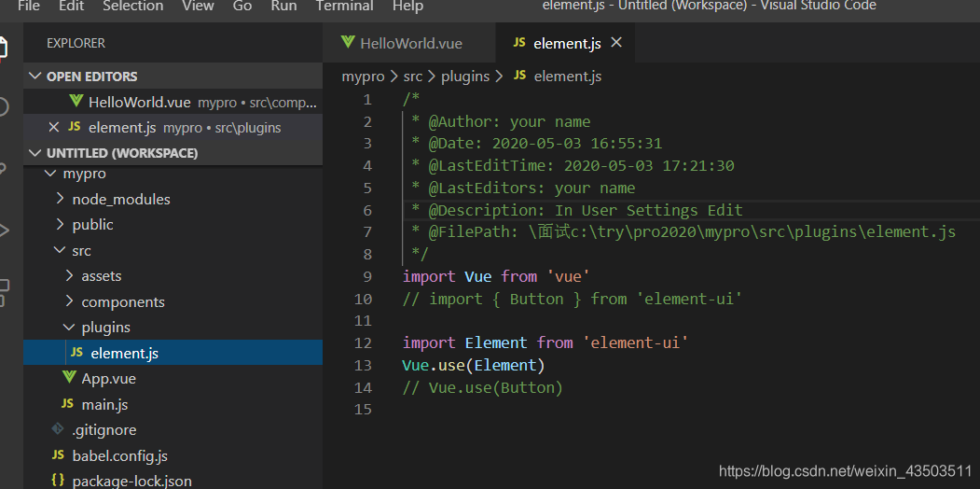Screen dimensions: 980x489
Task: Click the plugins breadcrumb segment
Action: (x=465, y=77)
